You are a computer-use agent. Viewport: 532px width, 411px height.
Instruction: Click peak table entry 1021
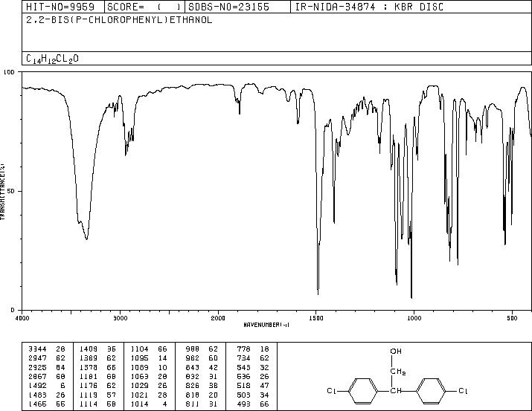[139, 395]
